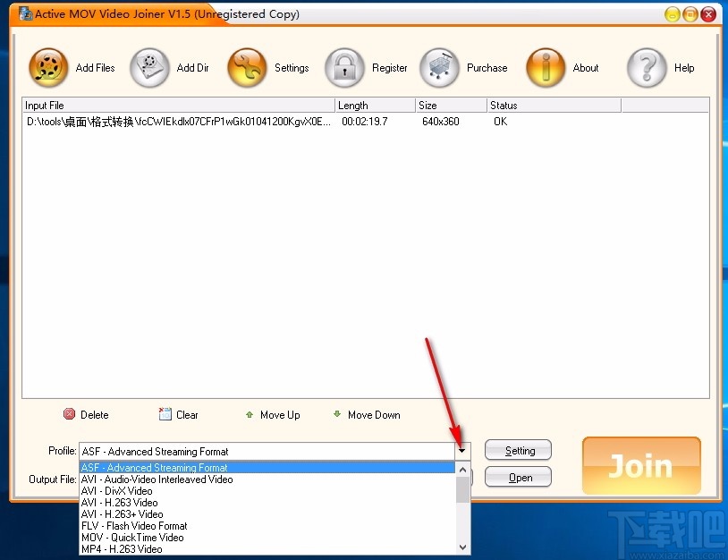Open the Settings icon in the toolbar
Image resolution: width=728 pixels, height=560 pixels.
pos(247,67)
